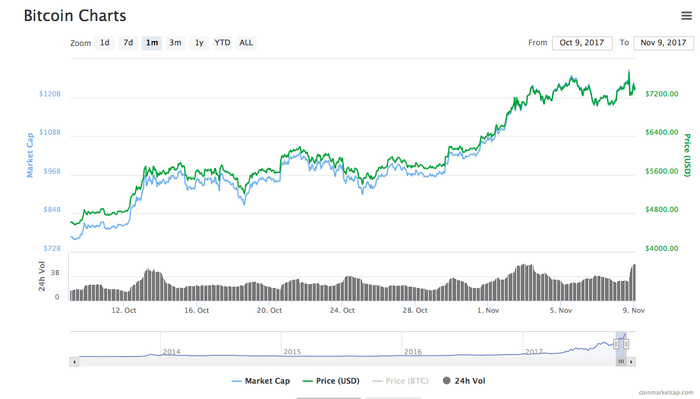
Task: Toggle the 24h Vol legend series
Action: coord(464,381)
